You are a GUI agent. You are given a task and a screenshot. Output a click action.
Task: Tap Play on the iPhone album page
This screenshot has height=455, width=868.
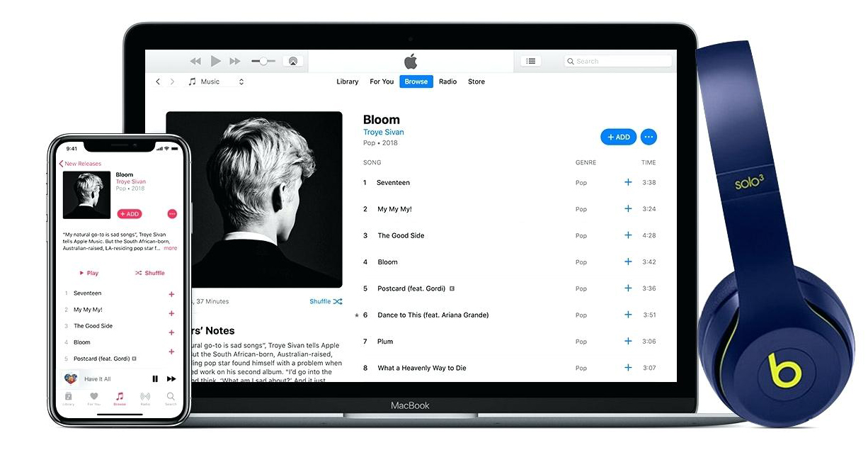click(89, 273)
